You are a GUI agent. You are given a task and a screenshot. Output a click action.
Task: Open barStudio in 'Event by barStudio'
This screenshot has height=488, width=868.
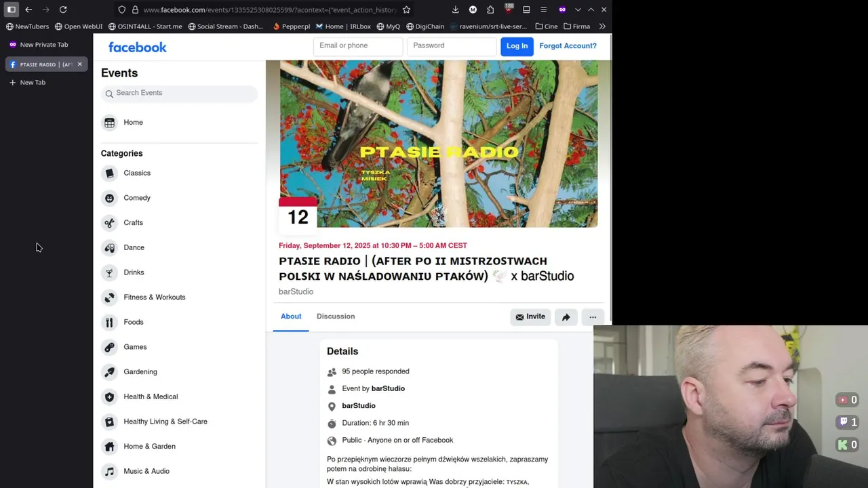[x=388, y=388]
